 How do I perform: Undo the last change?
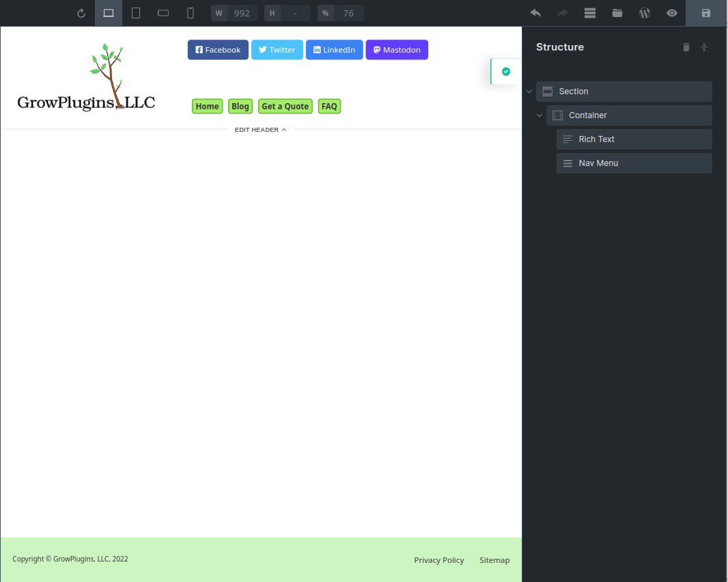535,12
